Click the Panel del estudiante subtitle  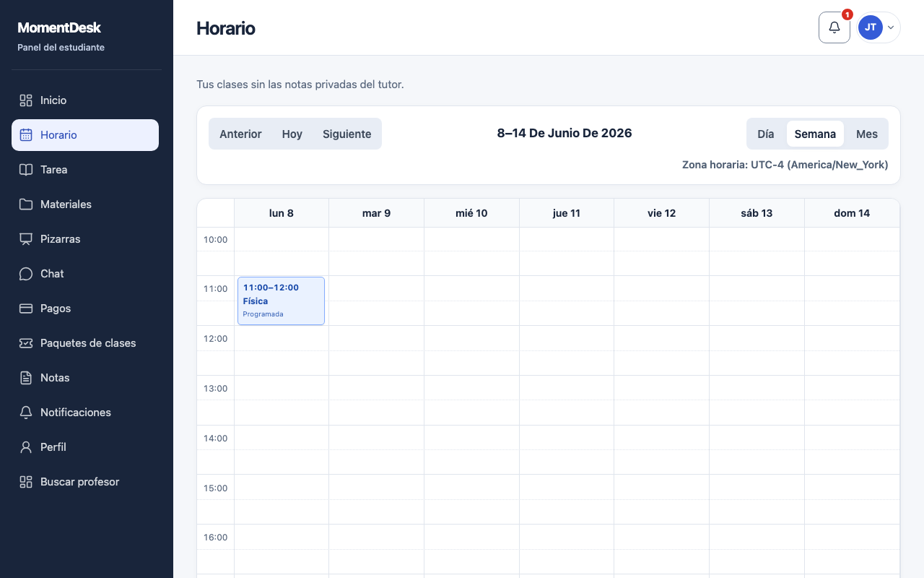pyautogui.click(x=61, y=48)
